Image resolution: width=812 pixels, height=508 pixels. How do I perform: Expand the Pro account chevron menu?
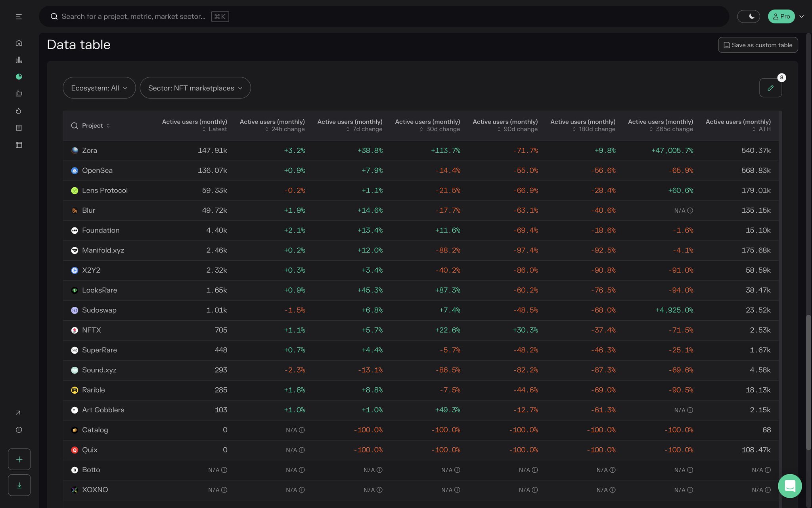(801, 17)
